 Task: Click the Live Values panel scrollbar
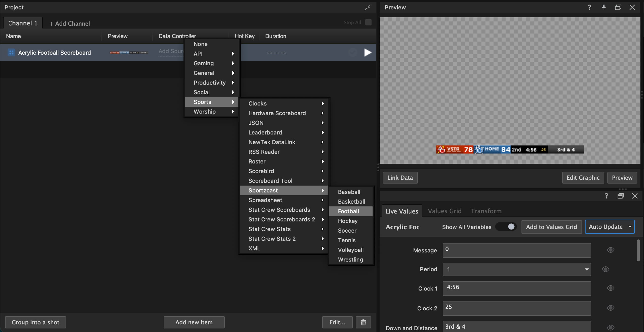(638, 250)
